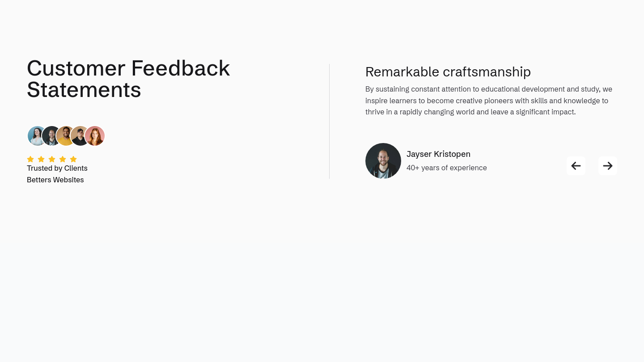Viewport: 644px width, 362px height.
Task: Select the fourth gold rating star
Action: coord(63,159)
